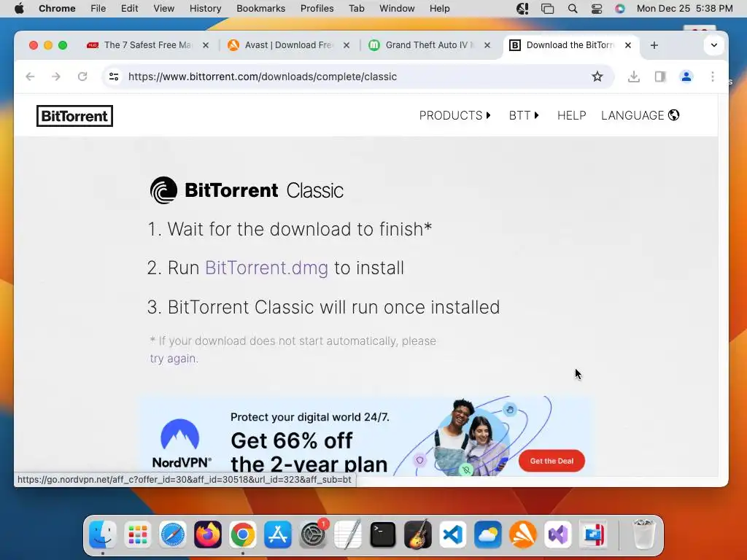
Task: Click the 'try again' download link
Action: [174, 358]
